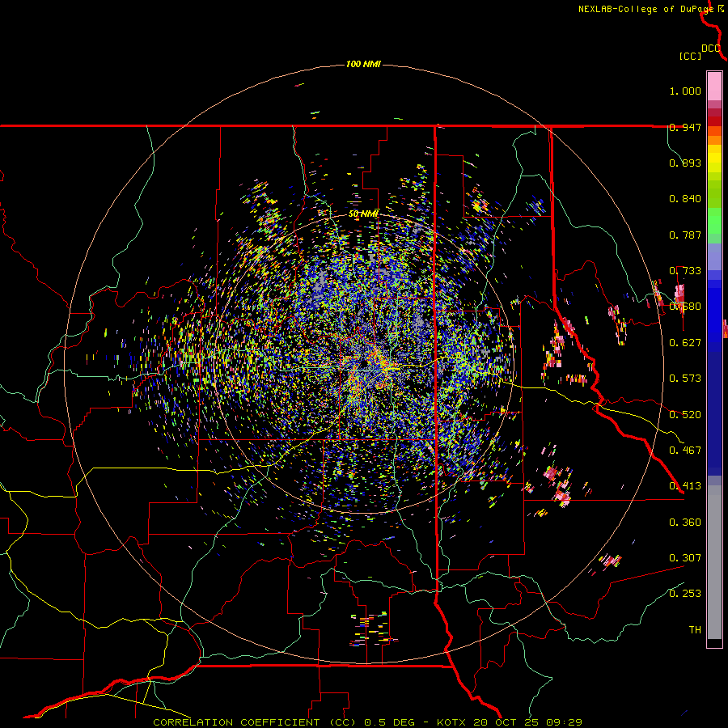Image resolution: width=728 pixels, height=728 pixels.
Task: Click the 0.627 value on the color scale
Action: 685,343
